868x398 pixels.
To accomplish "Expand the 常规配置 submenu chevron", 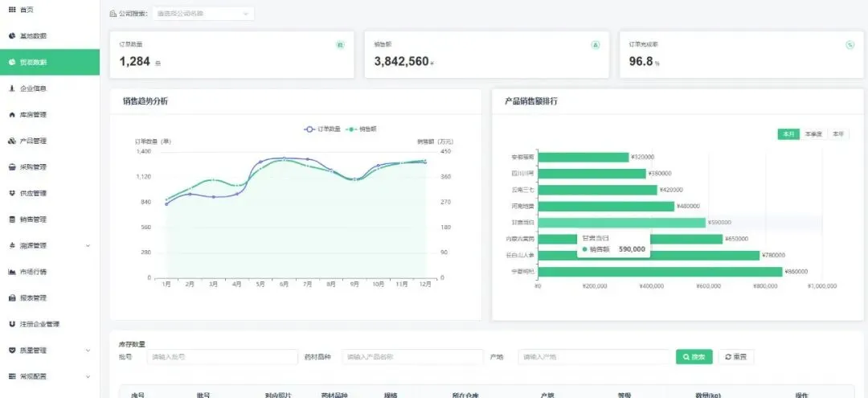I will point(88,376).
